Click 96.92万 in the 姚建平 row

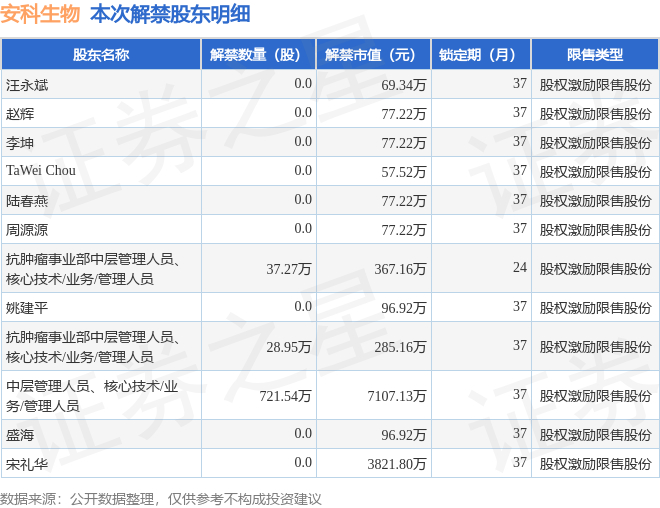pos(404,308)
